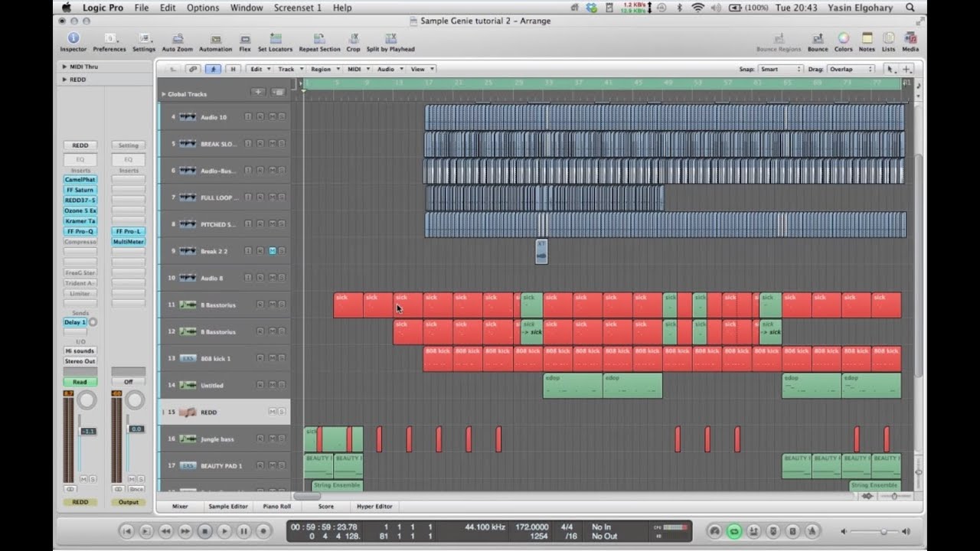Click the add track plus button
This screenshot has width=980, height=551.
259,93
